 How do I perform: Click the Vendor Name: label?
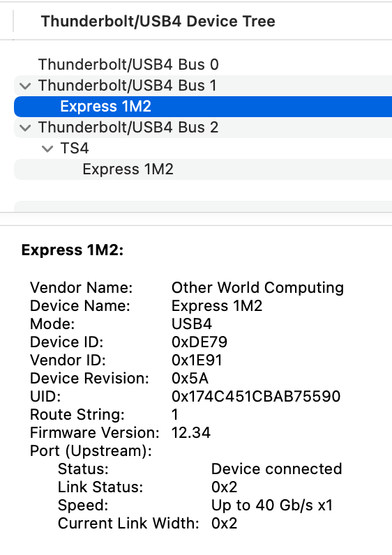point(82,288)
